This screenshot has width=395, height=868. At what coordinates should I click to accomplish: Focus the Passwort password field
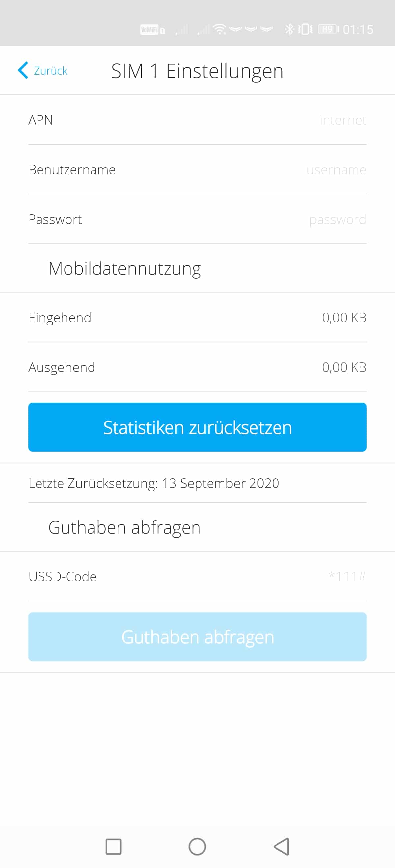coord(197,219)
